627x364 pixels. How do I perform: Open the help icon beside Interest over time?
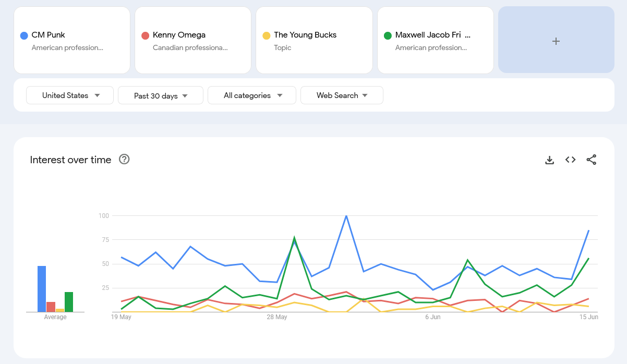click(124, 160)
